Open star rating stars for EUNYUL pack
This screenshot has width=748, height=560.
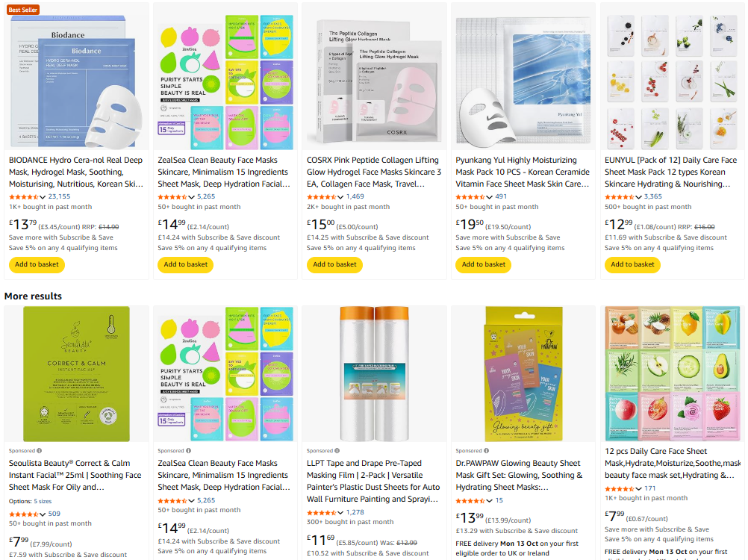click(619, 196)
